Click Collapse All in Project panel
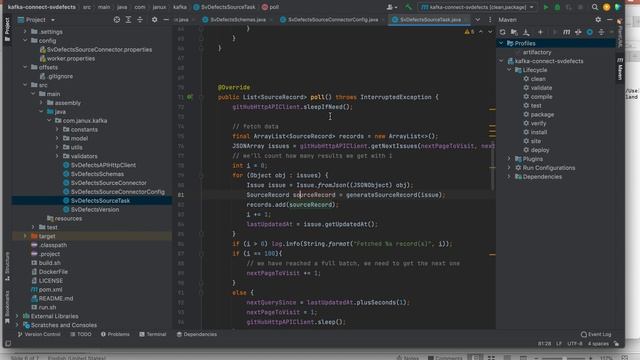This screenshot has width=640, height=360. [140, 20]
